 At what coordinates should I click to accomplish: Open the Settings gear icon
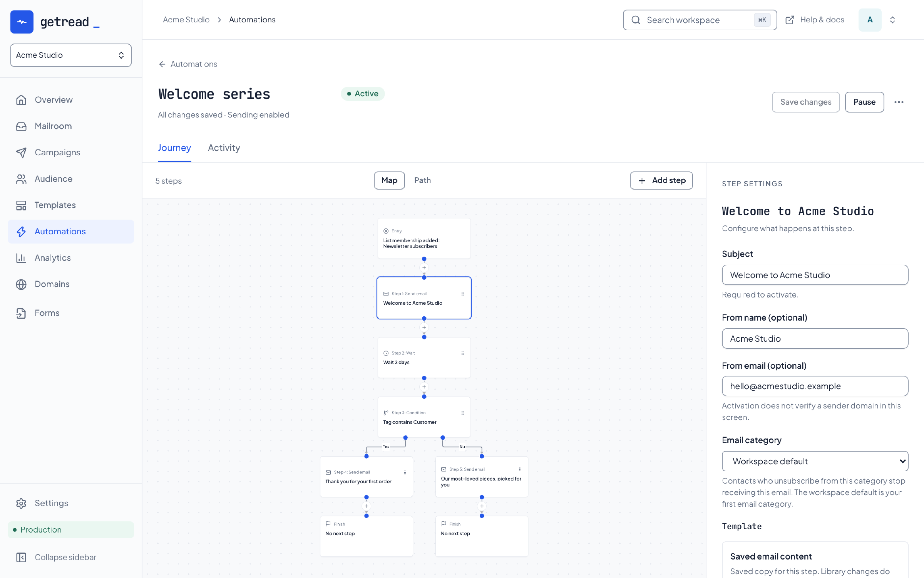coord(21,503)
